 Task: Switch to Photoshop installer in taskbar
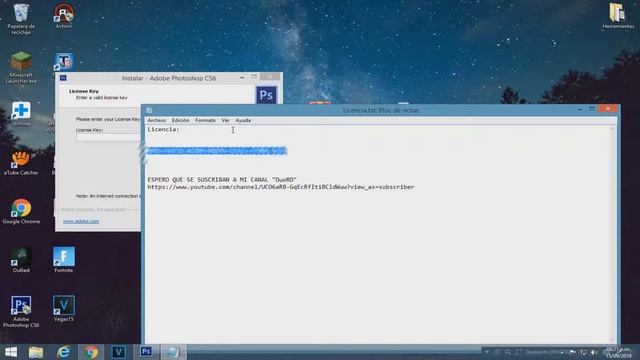coord(146,351)
